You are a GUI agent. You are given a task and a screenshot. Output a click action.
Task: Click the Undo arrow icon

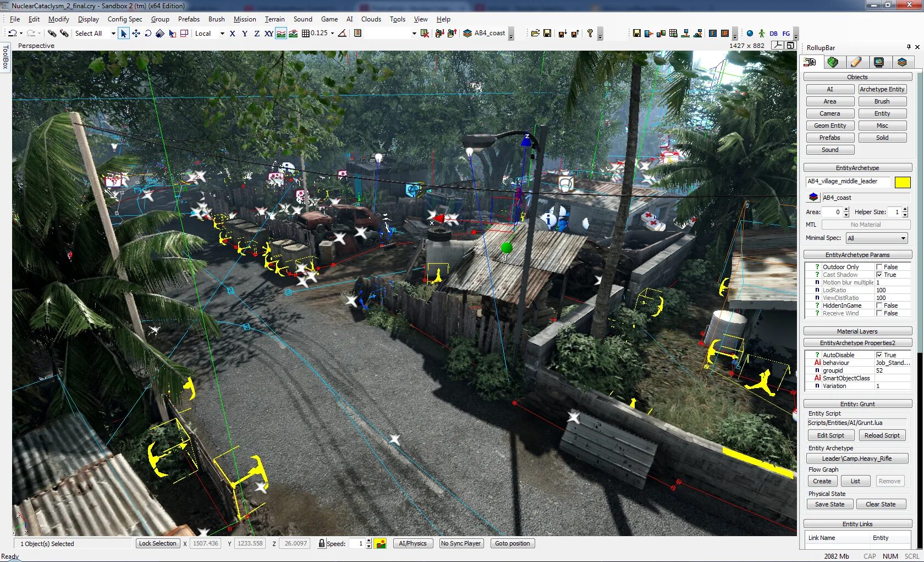pos(13,34)
